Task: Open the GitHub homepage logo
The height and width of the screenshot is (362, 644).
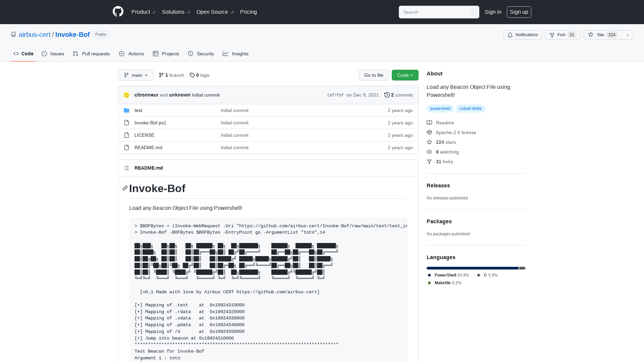Action: coord(118,12)
